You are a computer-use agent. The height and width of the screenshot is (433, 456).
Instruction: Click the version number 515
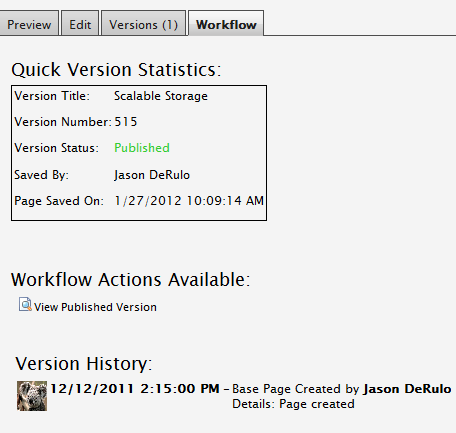[126, 122]
